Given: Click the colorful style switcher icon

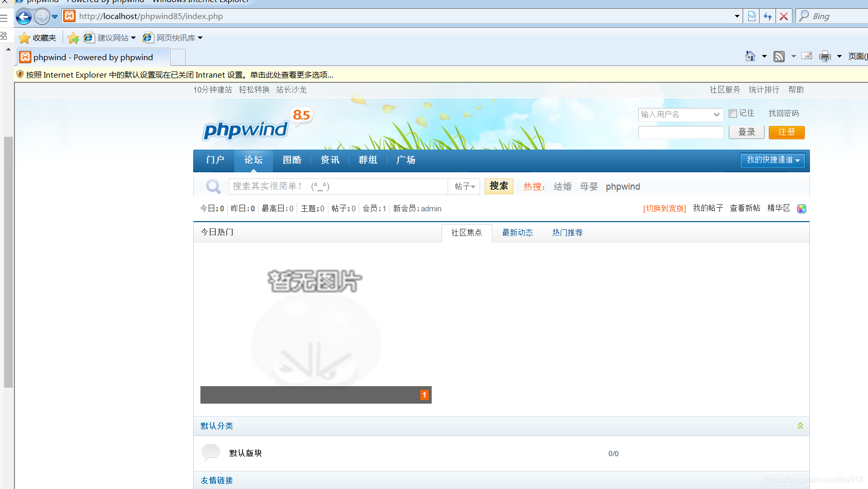Looking at the screenshot, I should [x=802, y=208].
